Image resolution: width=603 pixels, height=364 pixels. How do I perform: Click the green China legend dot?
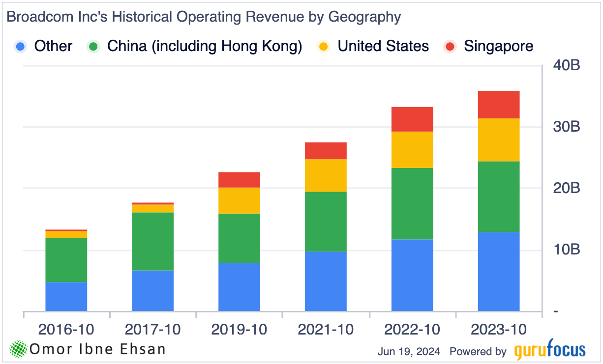coord(93,47)
